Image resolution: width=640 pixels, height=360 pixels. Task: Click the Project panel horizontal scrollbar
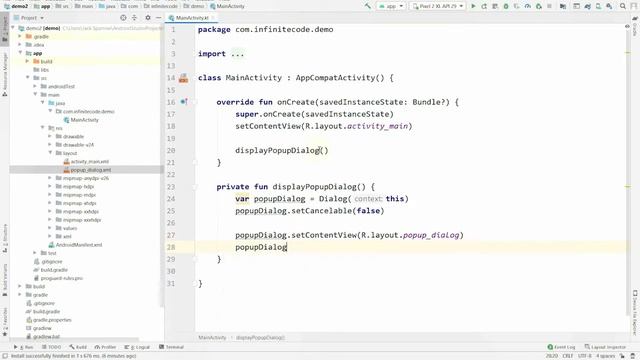tap(73, 339)
